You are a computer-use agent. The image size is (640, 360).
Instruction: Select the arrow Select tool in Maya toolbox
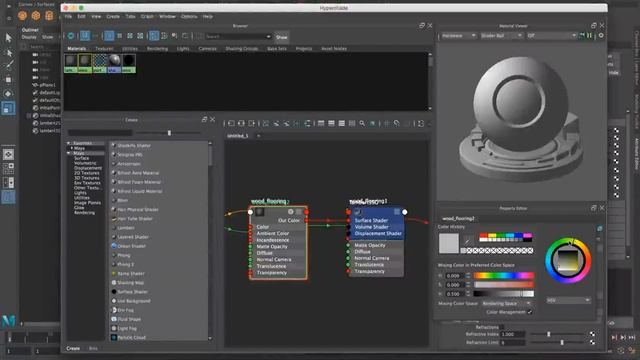click(x=9, y=38)
